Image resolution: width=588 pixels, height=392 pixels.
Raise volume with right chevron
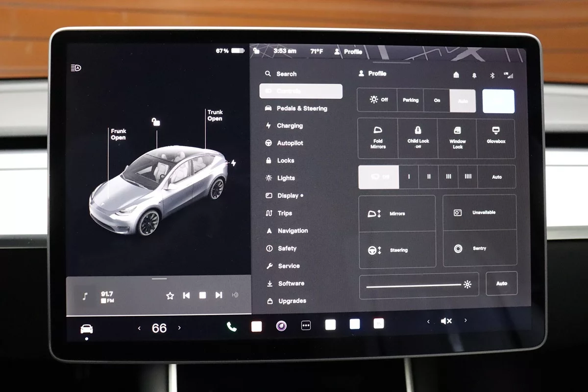pyautogui.click(x=465, y=320)
